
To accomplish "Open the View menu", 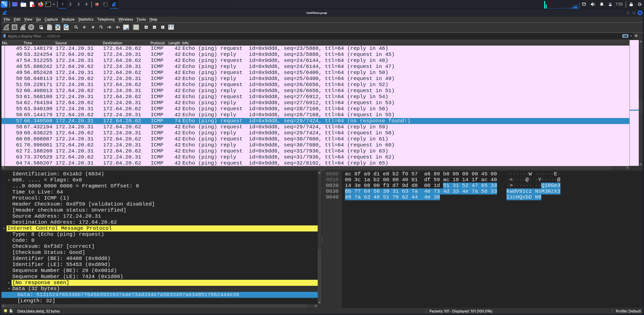I will tap(28, 19).
